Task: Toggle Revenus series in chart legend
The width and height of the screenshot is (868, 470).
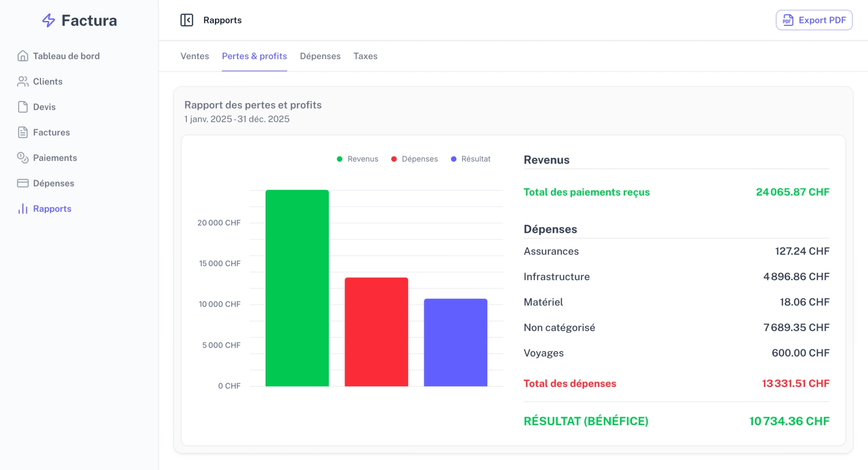Action: [x=358, y=159]
